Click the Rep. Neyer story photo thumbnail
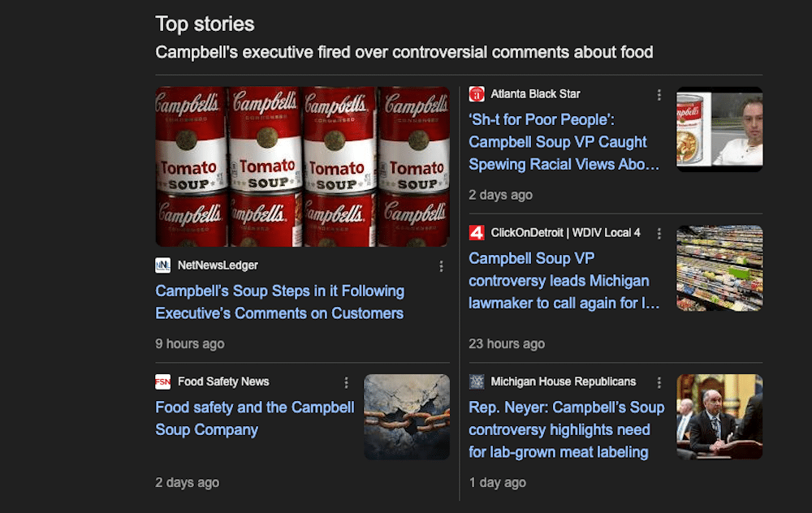This screenshot has height=513, width=812. [x=719, y=417]
